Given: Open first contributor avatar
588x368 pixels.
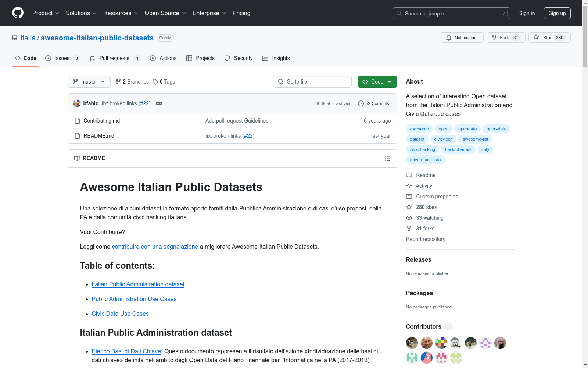Looking at the screenshot, I should pyautogui.click(x=412, y=343).
